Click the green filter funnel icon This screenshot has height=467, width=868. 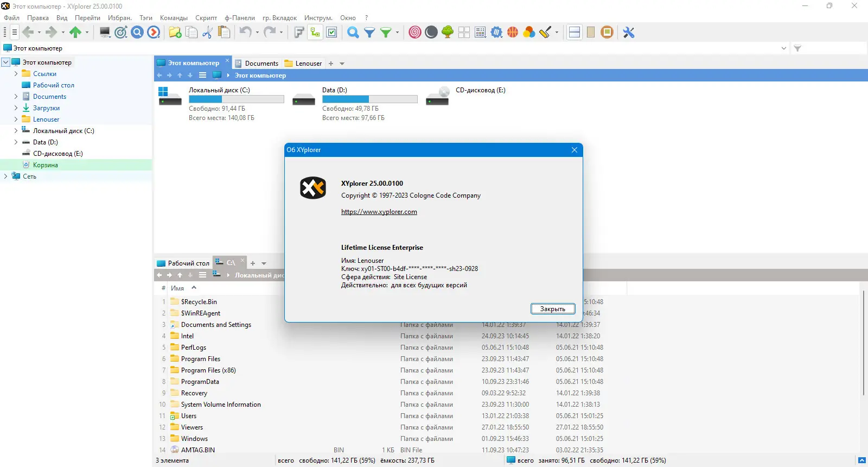pos(386,33)
